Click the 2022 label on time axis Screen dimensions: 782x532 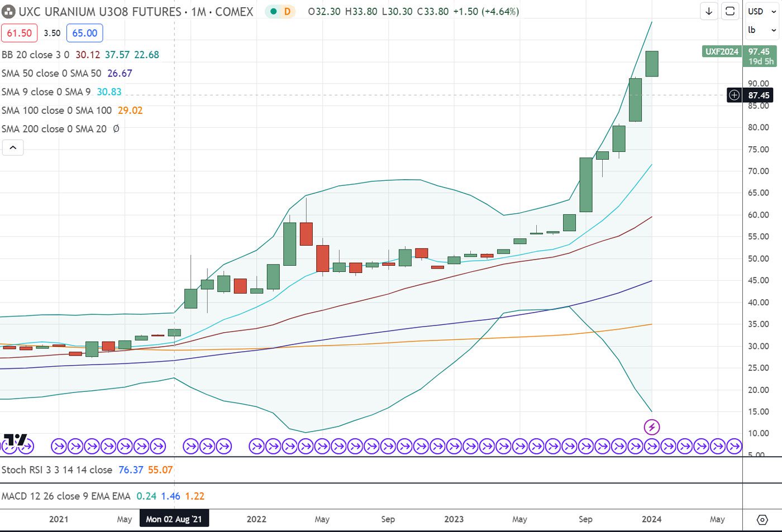point(256,519)
